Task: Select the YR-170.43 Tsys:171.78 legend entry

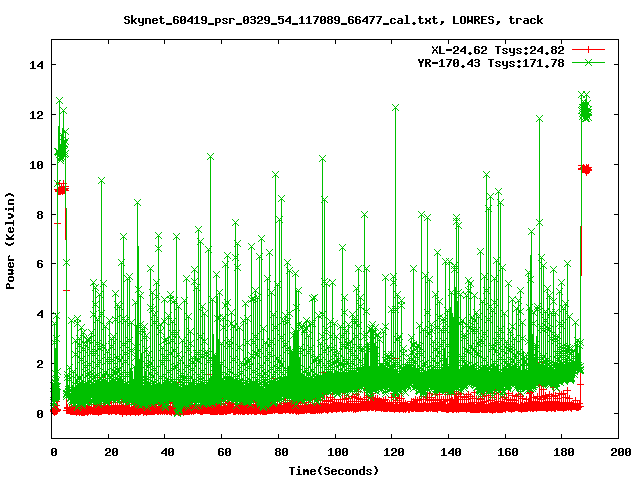Action: 491,63
